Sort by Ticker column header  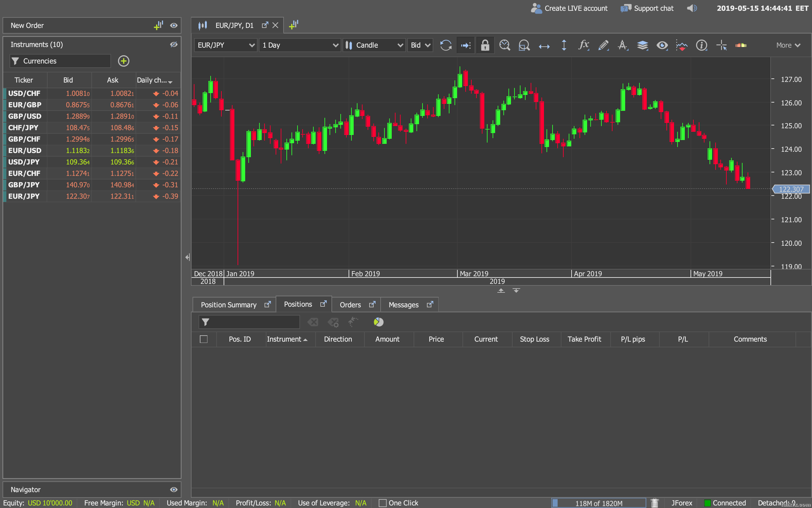(x=23, y=80)
